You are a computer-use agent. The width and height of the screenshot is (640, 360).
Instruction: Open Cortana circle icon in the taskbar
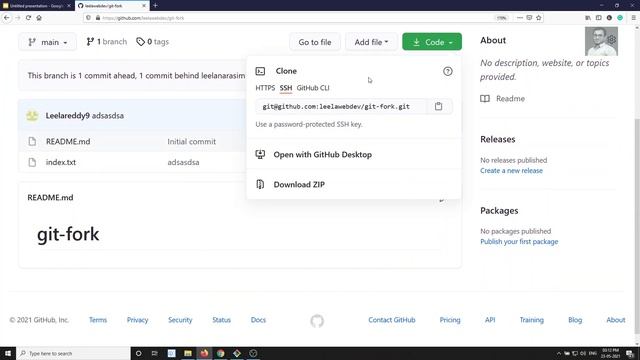point(138,353)
